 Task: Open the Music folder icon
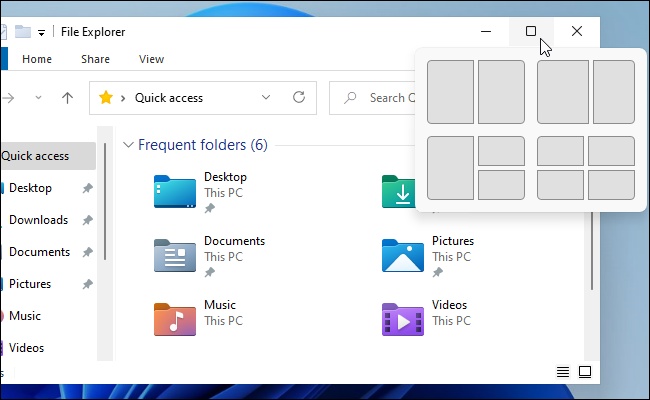[x=175, y=319]
